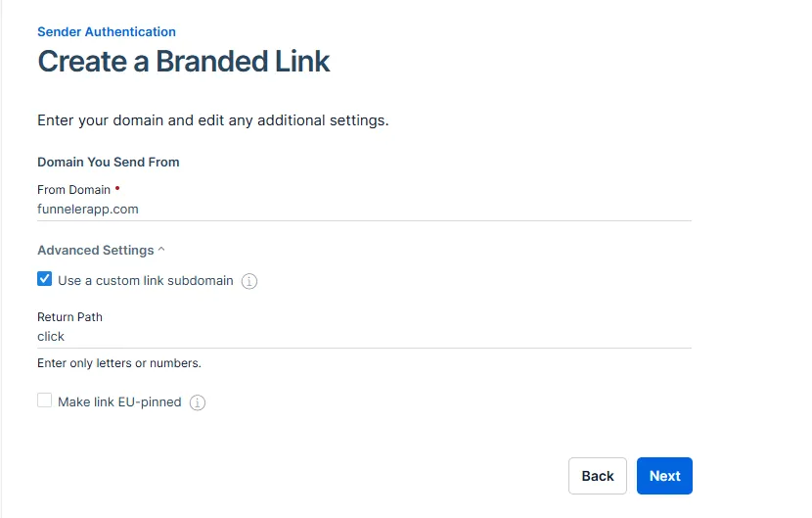This screenshot has height=518, width=812.
Task: Click the 'Enter only letters or numbers' hint
Action: tap(119, 363)
